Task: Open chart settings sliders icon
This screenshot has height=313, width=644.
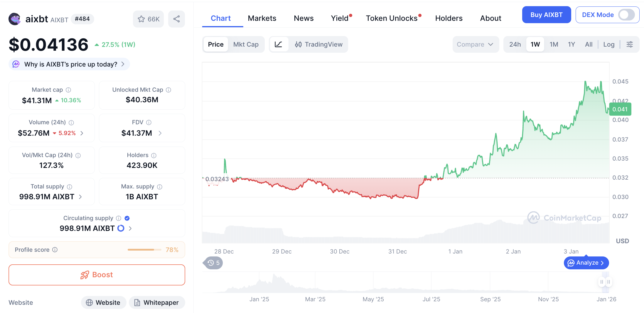Action: pyautogui.click(x=630, y=44)
